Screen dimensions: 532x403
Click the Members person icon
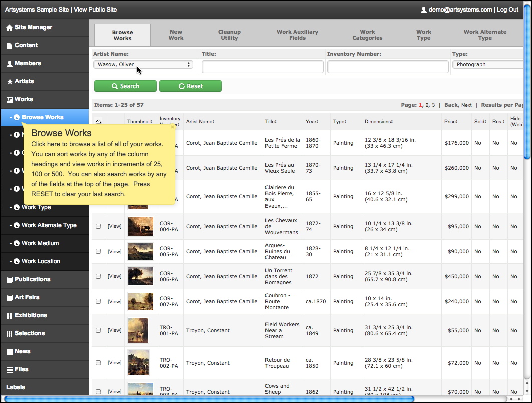pos(10,64)
